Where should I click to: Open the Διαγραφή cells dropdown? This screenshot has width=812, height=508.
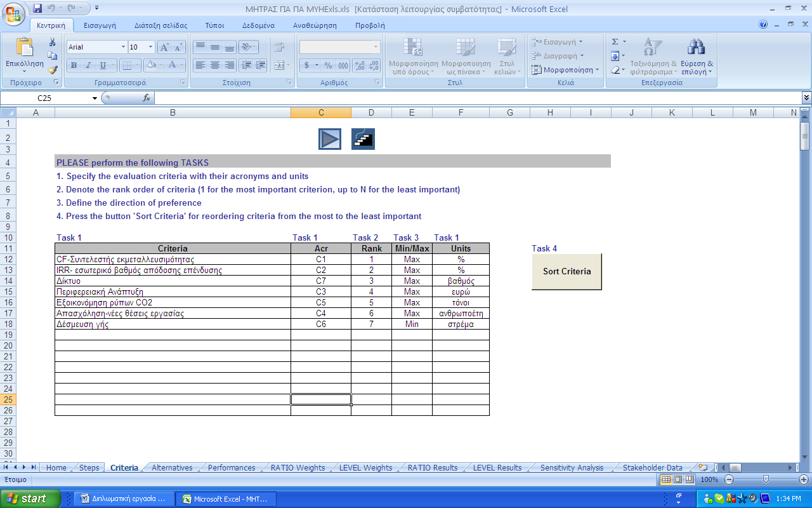558,56
